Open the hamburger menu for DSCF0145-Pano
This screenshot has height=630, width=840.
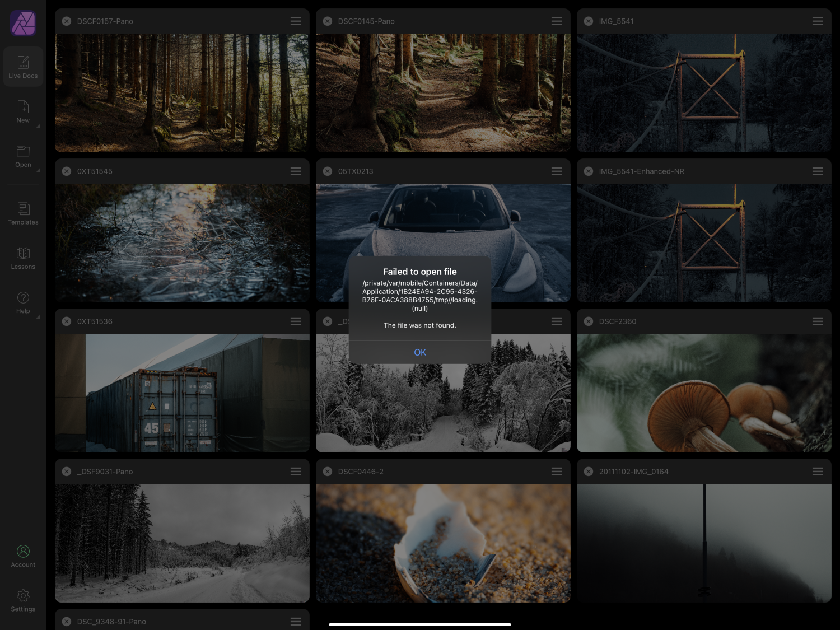[557, 21]
